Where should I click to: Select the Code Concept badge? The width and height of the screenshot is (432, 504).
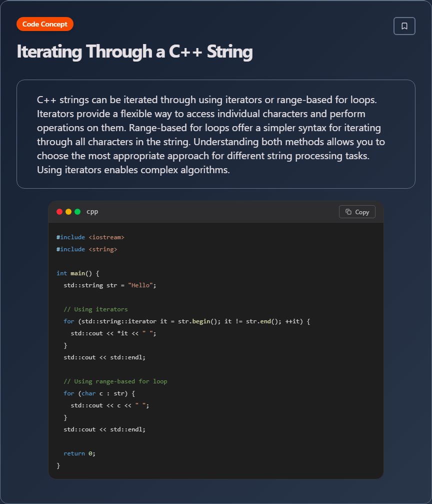pyautogui.click(x=45, y=24)
